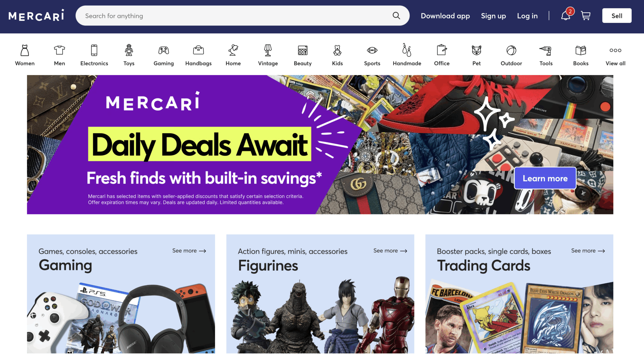The image size is (644, 358).
Task: Open the shopping cart icon
Action: click(x=586, y=15)
